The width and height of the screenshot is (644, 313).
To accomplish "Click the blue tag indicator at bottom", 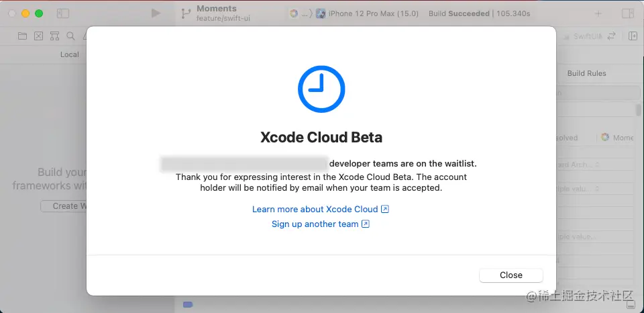I will (188, 305).
